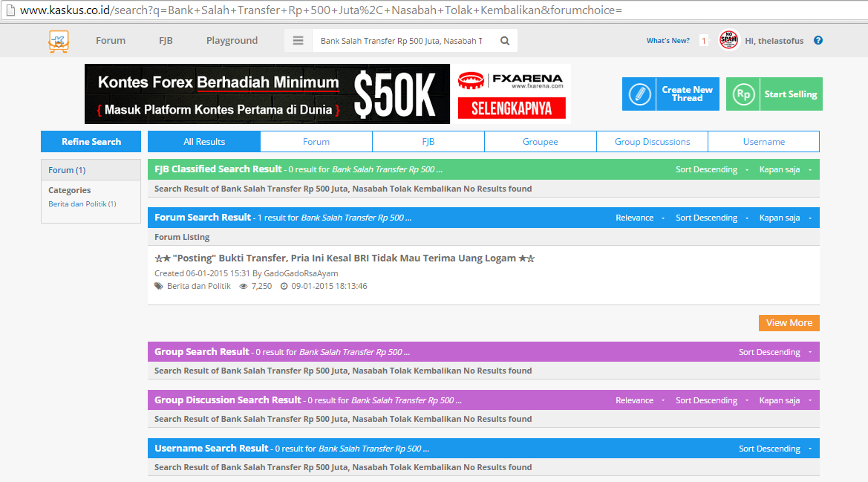Switch to the Groupee tab
Screen dimensions: 868x482
pos(541,142)
